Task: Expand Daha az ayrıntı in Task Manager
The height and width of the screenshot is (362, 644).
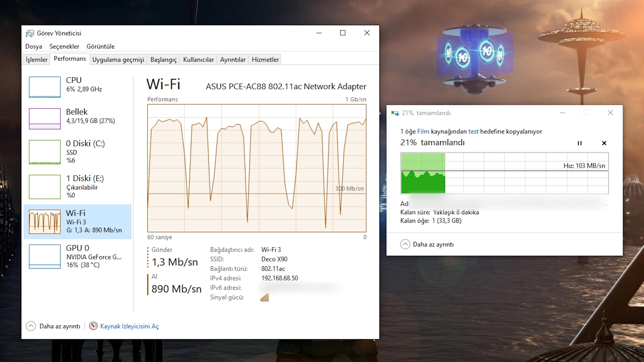Action: click(53, 326)
